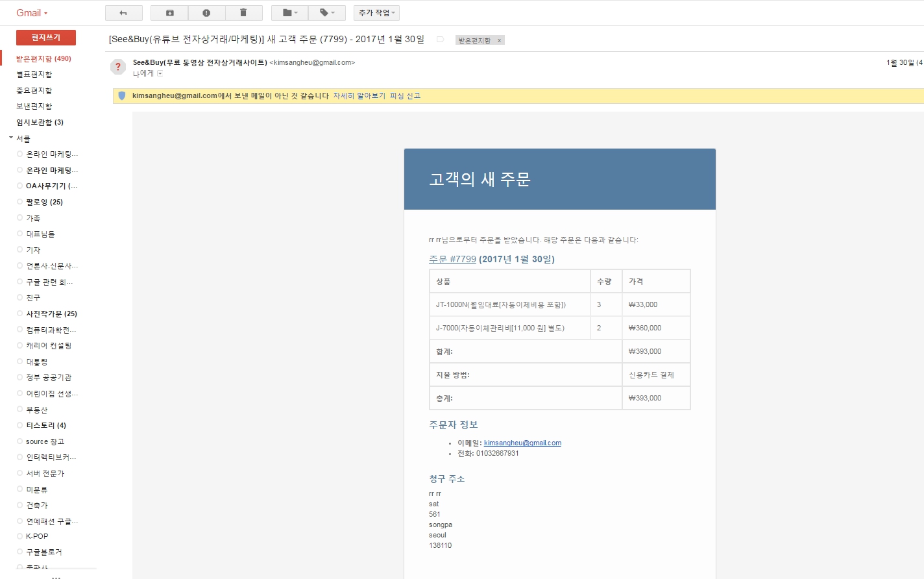Report spam using the exclamation icon
The image size is (924, 579).
click(x=206, y=13)
